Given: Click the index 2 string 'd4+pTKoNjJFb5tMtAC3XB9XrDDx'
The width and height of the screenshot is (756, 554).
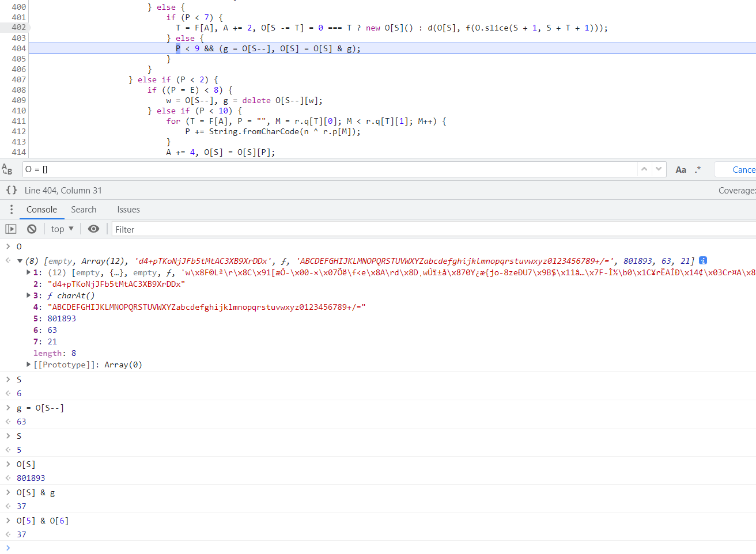Looking at the screenshot, I should click(x=116, y=284).
